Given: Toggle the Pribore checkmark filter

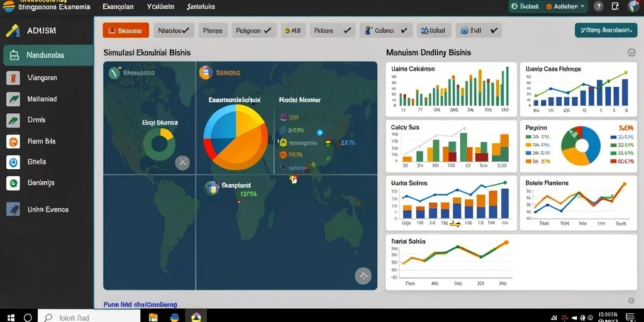Looking at the screenshot, I should tap(332, 30).
